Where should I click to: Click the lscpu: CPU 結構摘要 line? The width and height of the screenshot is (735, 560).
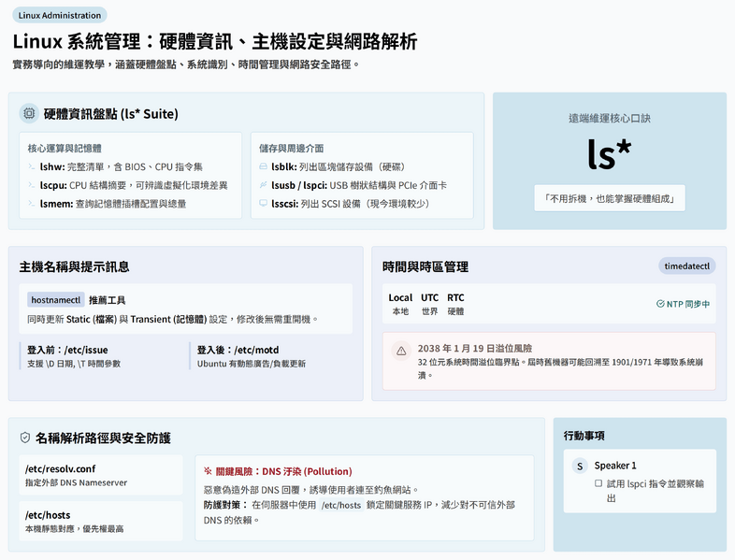click(x=134, y=185)
